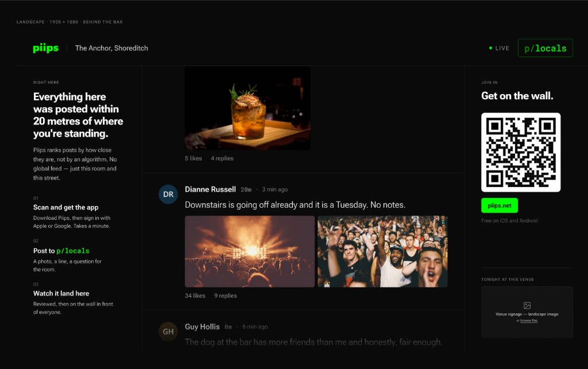The width and height of the screenshot is (588, 369).
Task: Click '34 likes' on Dianne's post
Action: 195,296
